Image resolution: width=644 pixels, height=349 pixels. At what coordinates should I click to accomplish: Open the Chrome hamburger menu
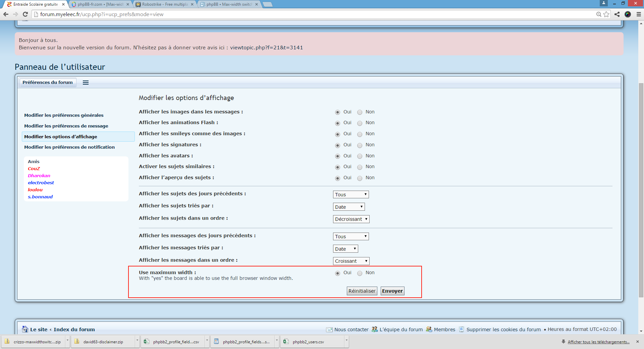[x=639, y=14]
